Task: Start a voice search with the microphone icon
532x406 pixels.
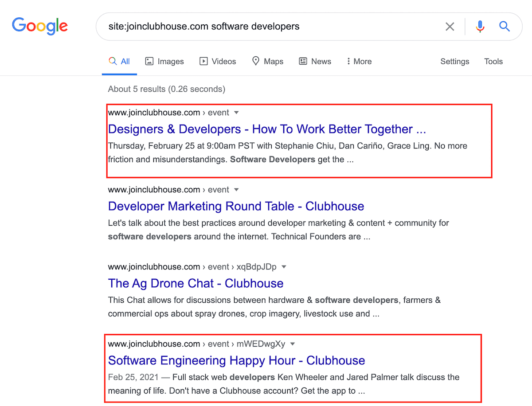Action: tap(480, 26)
